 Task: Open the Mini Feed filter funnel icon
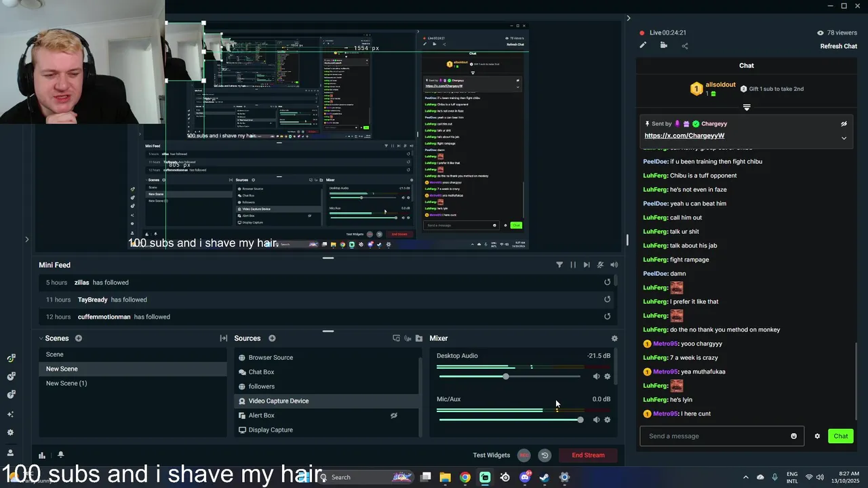coord(559,265)
